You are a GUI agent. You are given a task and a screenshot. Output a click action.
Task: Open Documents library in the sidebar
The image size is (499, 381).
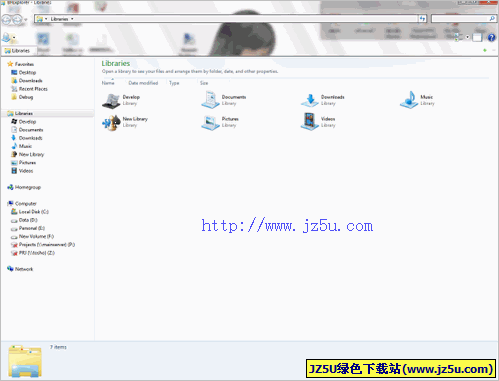(x=31, y=130)
